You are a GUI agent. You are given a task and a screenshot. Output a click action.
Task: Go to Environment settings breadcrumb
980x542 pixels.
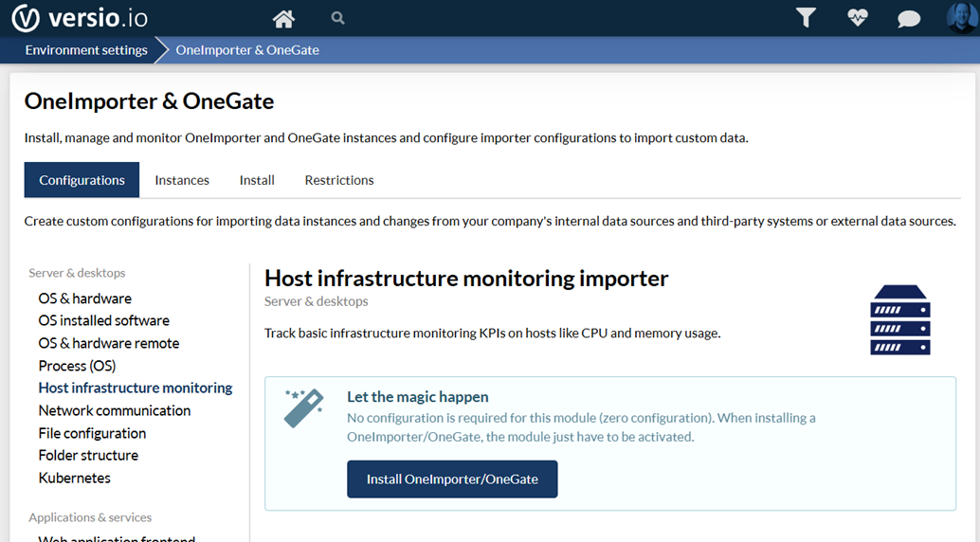(x=86, y=50)
